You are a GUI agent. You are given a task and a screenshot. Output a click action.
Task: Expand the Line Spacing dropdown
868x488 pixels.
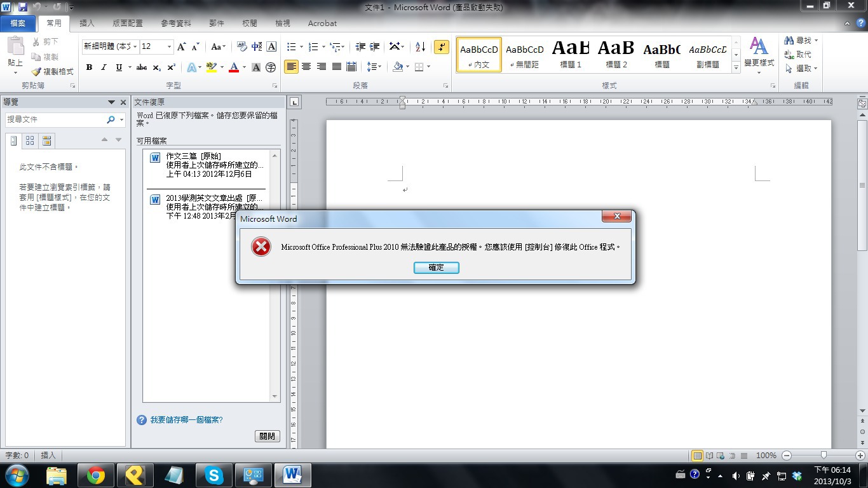click(374, 67)
